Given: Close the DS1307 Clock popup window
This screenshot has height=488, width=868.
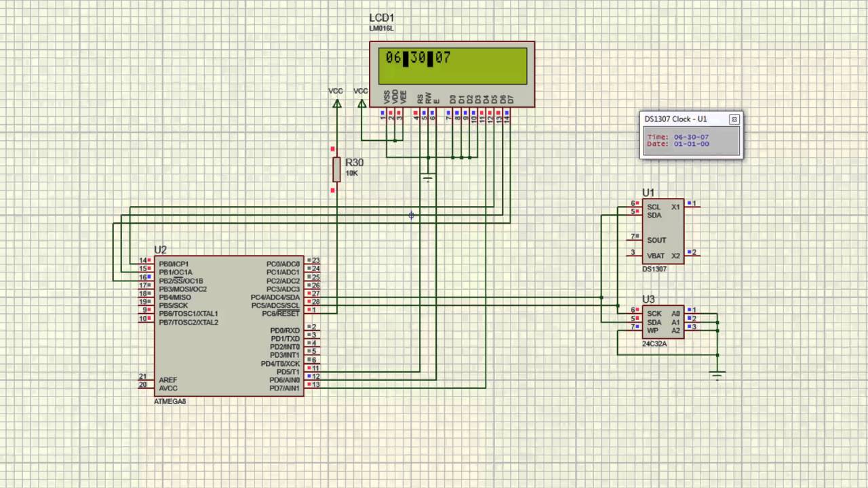Looking at the screenshot, I should click(734, 119).
